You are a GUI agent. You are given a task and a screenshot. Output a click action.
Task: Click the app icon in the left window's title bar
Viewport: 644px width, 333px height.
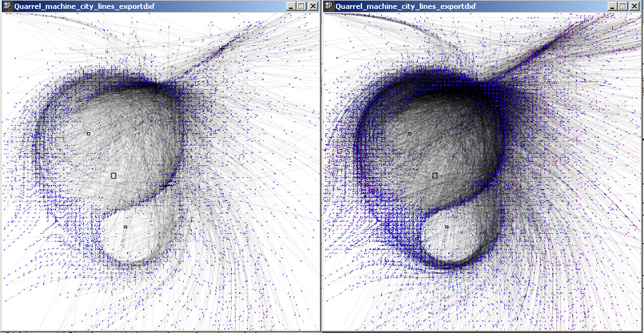click(7, 6)
